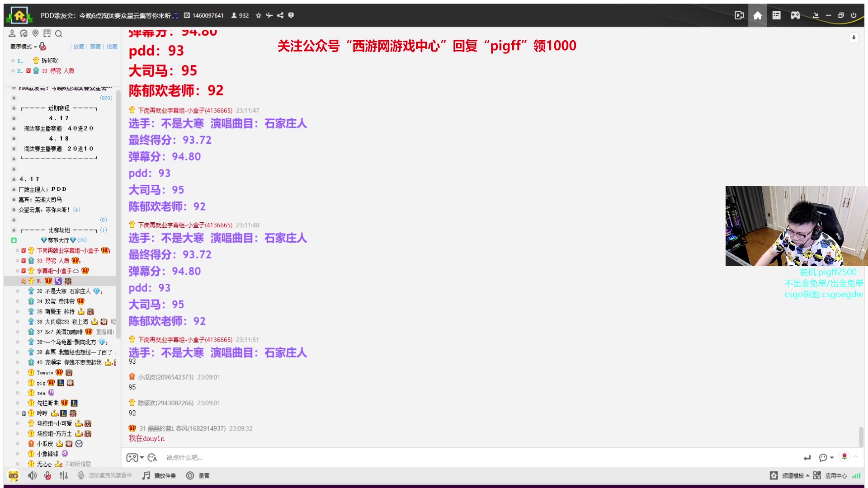The image size is (868, 488).
Task: Favorite the channel with the star icon
Action: coord(259,15)
